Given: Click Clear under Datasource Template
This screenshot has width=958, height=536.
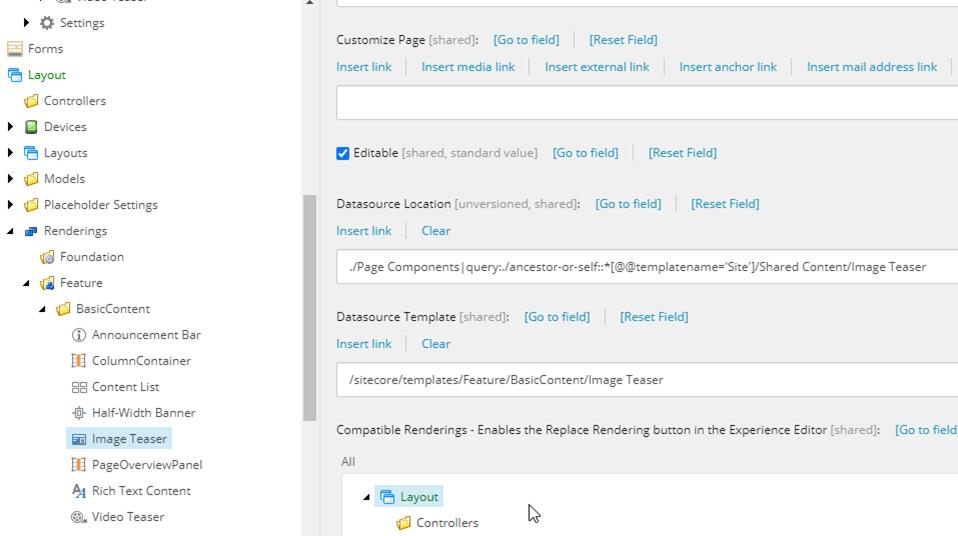Looking at the screenshot, I should 436,344.
